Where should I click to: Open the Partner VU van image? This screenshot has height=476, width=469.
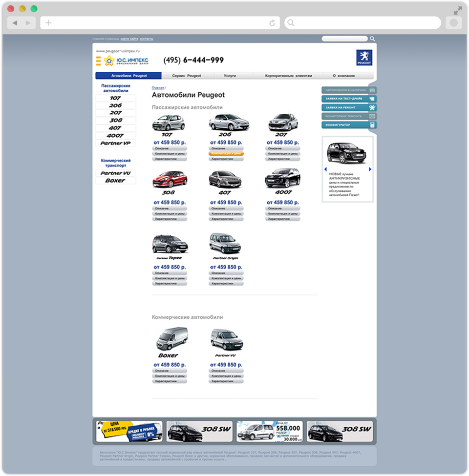(x=227, y=339)
